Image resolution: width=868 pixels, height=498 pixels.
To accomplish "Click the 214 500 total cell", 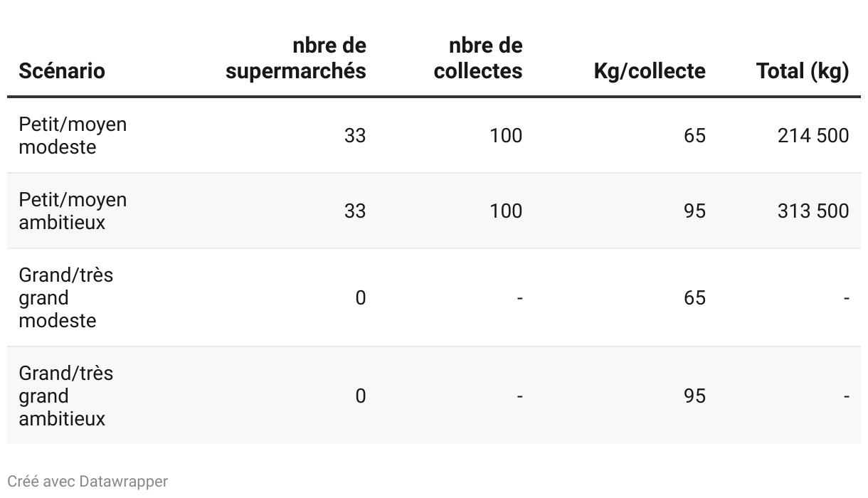I will coord(813,135).
